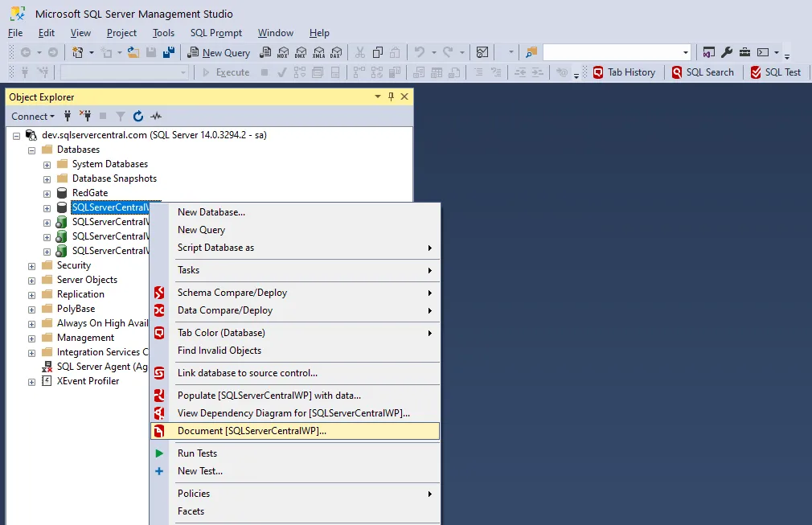Click the SQL Search toolbar button
Image resolution: width=812 pixels, height=525 pixels.
point(703,72)
